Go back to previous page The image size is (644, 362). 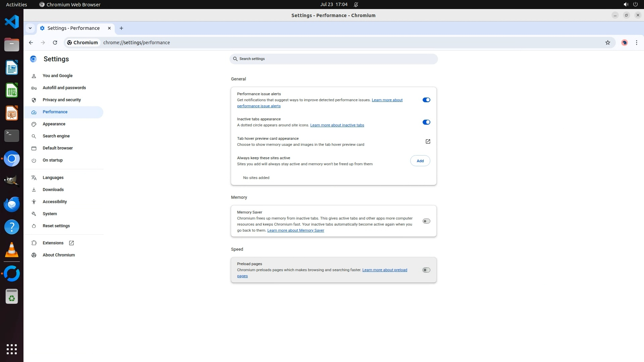(x=31, y=43)
